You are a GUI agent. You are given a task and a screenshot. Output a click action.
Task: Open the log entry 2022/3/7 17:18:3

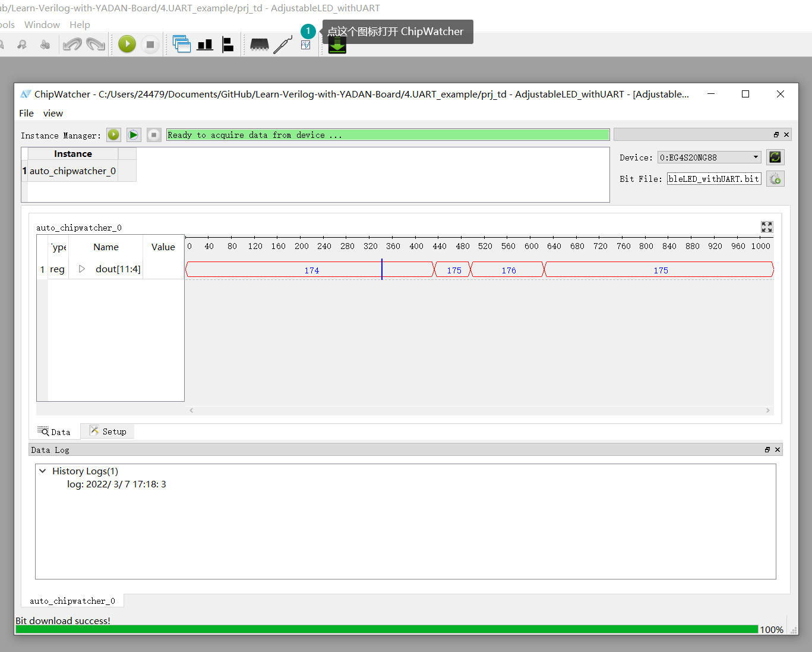point(116,484)
